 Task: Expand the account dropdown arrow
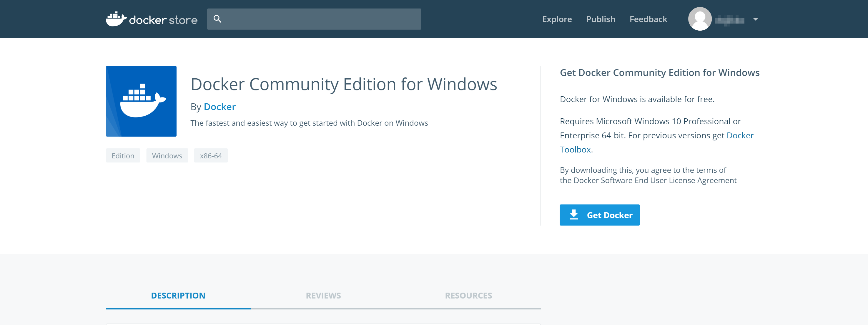[x=755, y=19]
